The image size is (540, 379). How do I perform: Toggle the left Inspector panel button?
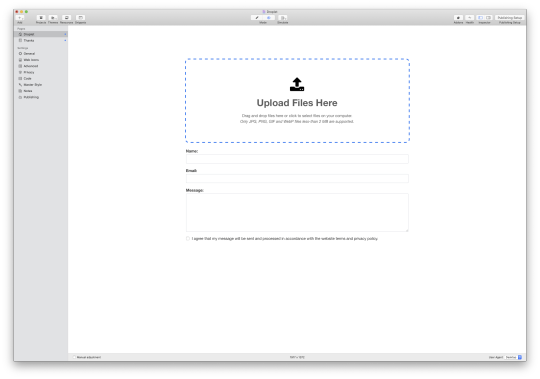480,18
